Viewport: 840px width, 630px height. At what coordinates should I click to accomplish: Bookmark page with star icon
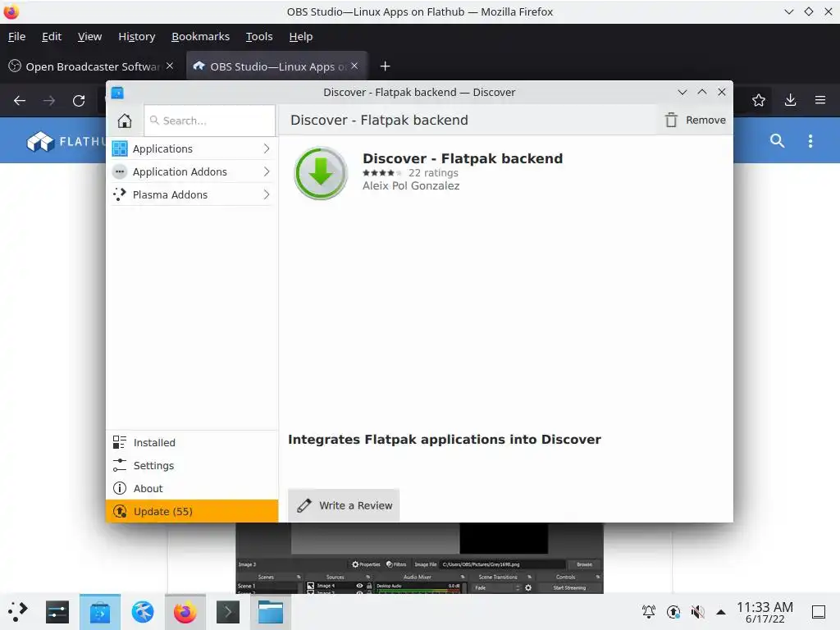coord(759,100)
